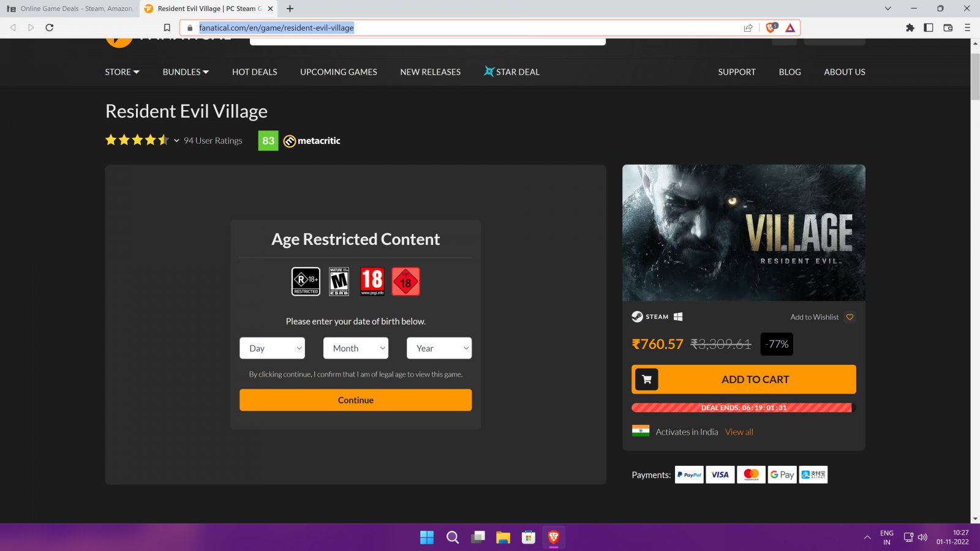Close the Resident Evil Village tab
980x551 pixels.
point(270,9)
